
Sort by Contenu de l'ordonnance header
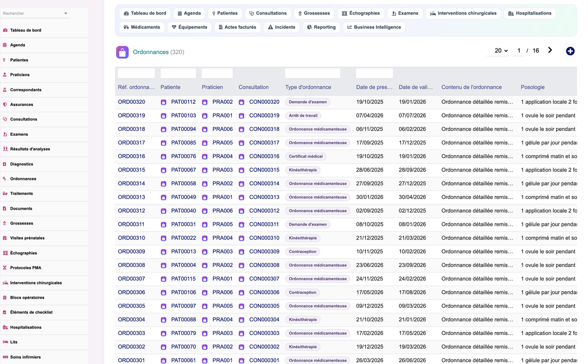[x=471, y=87]
